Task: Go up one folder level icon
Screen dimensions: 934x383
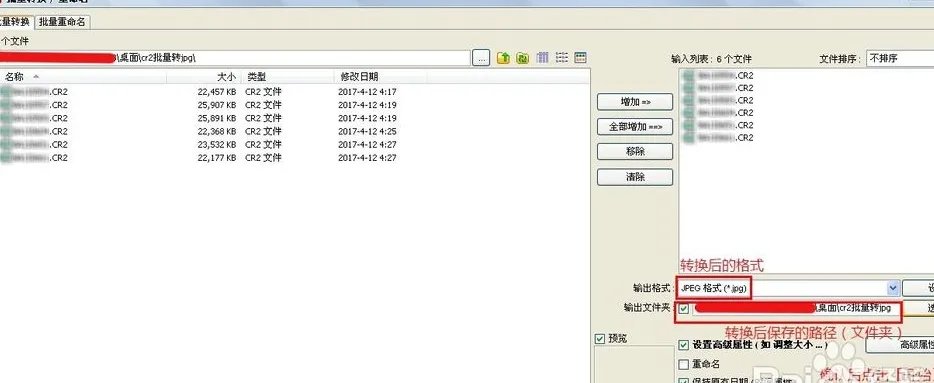Action: pos(503,58)
